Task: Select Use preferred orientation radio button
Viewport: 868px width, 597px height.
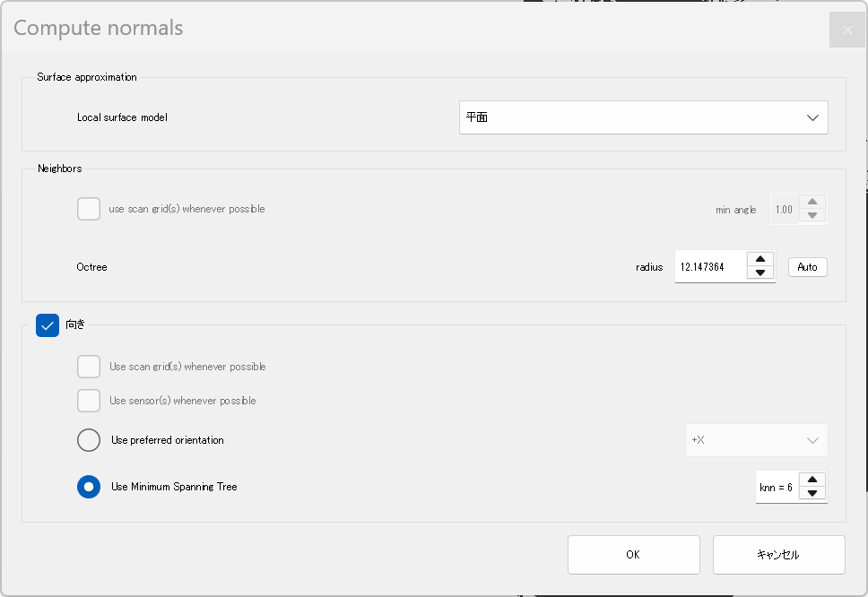Action: [x=89, y=440]
